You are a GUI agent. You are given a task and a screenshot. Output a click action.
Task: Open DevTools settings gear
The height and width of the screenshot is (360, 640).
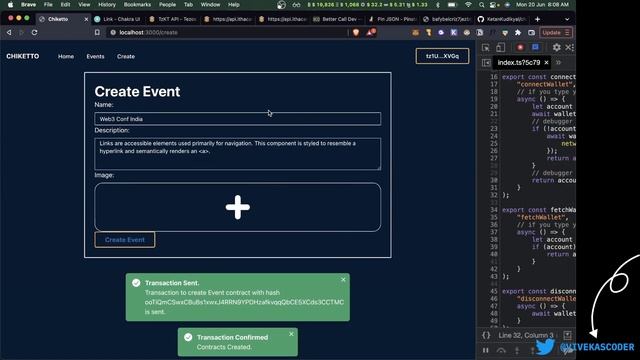pos(556,48)
